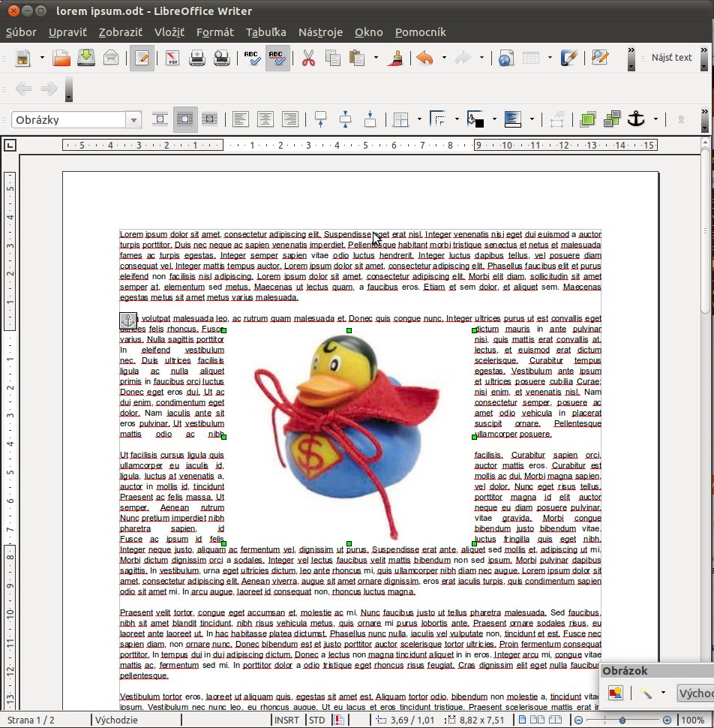This screenshot has height=728, width=714.
Task: Expand the undo history dropdown
Action: point(444,58)
